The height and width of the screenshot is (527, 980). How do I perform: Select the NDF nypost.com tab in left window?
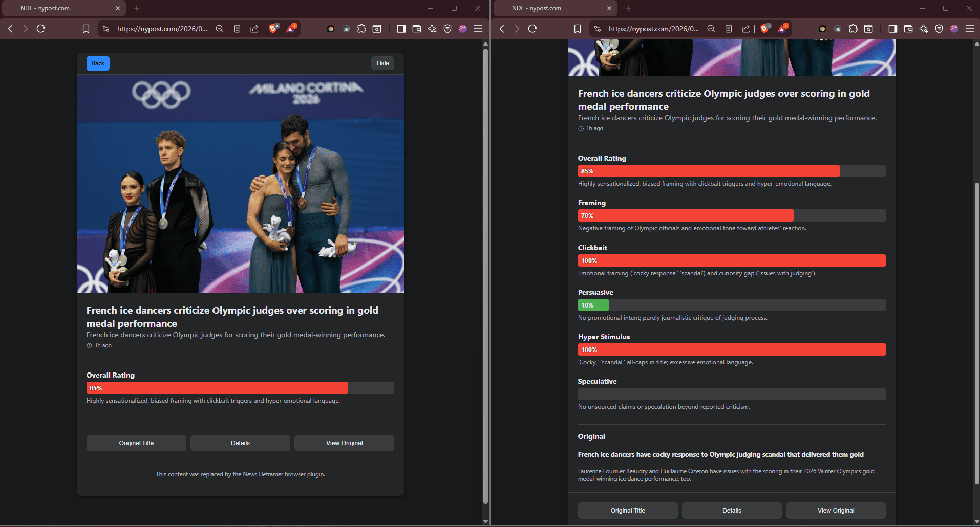(x=61, y=8)
